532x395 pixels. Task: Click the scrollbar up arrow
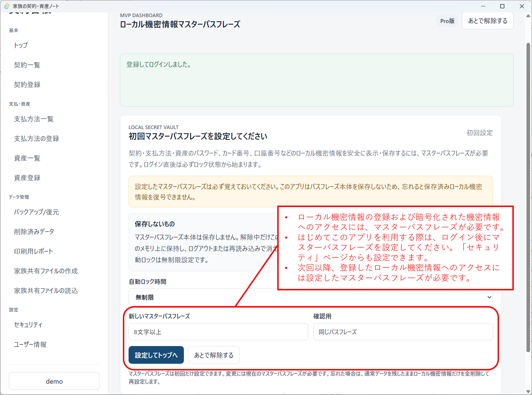(x=528, y=16)
